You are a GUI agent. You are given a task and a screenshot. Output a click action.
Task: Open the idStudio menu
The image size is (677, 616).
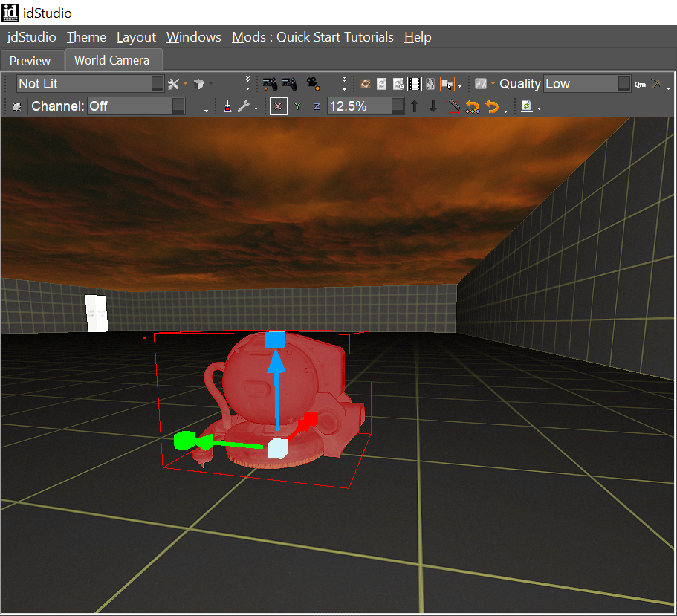[31, 37]
